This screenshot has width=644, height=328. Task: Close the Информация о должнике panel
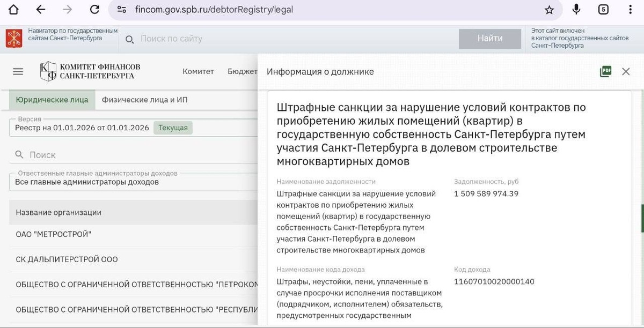pos(626,71)
